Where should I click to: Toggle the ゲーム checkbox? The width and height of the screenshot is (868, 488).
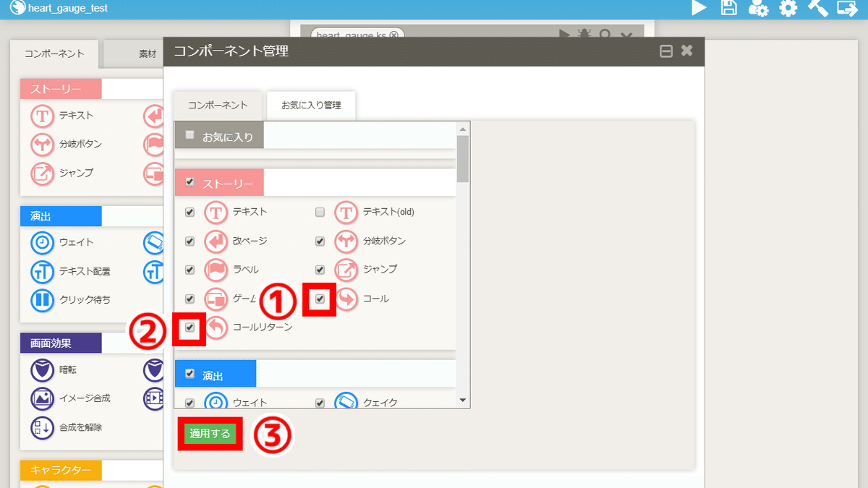190,299
